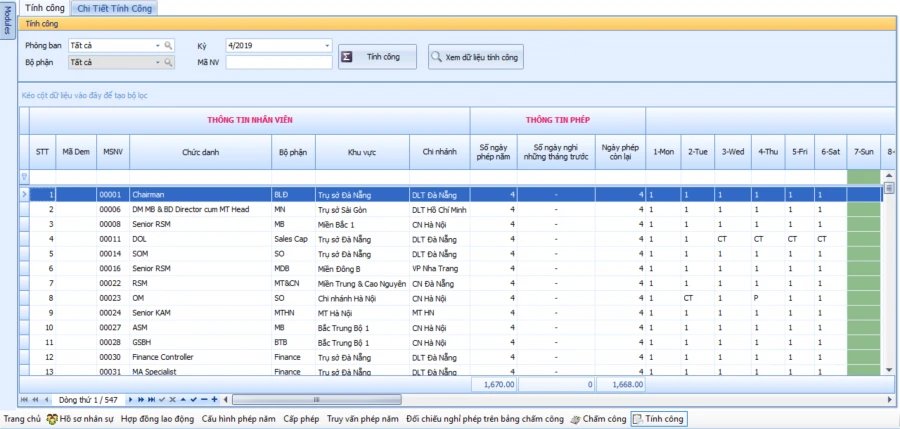Select the Chairman row cell

[x=200, y=195]
